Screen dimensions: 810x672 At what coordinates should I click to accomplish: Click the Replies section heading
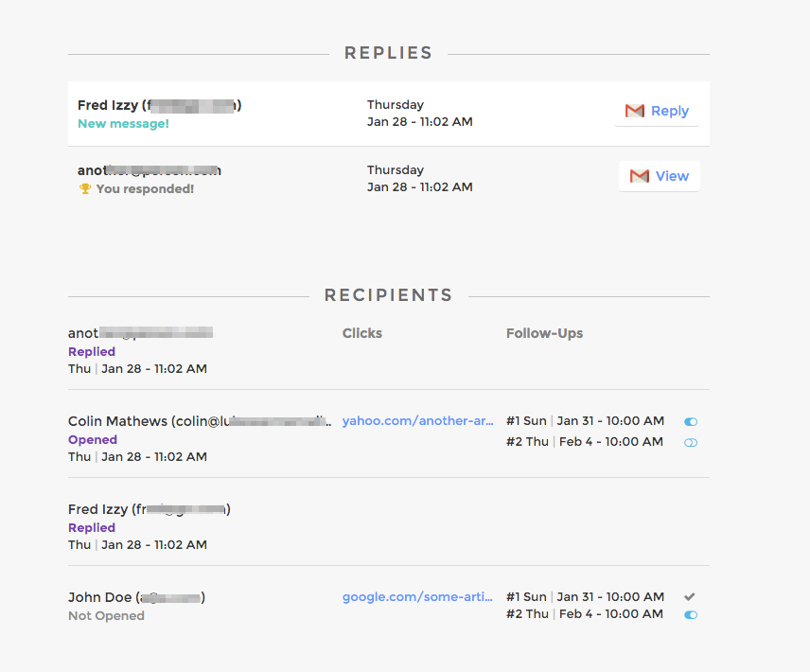[388, 53]
